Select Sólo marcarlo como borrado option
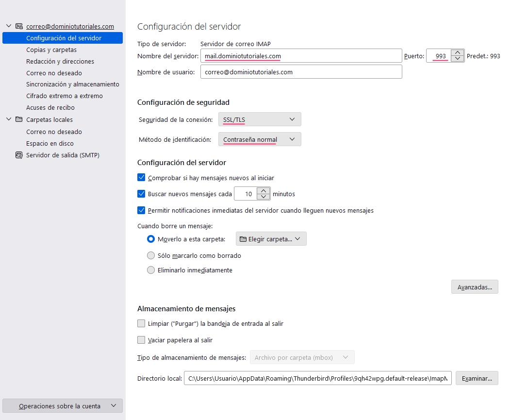511x420 pixels. [151, 255]
